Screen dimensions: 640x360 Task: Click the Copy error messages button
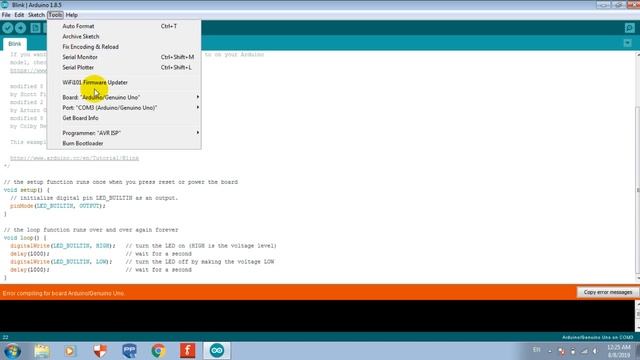tap(607, 292)
